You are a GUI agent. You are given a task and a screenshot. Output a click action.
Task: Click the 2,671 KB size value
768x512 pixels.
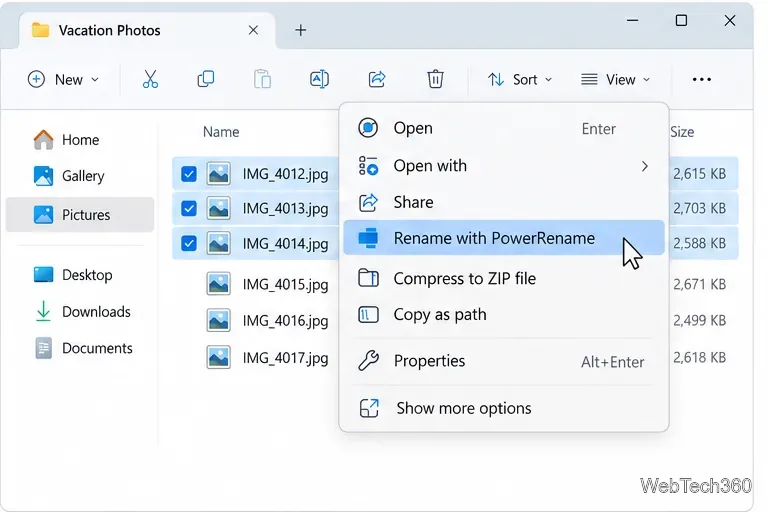[x=699, y=284]
